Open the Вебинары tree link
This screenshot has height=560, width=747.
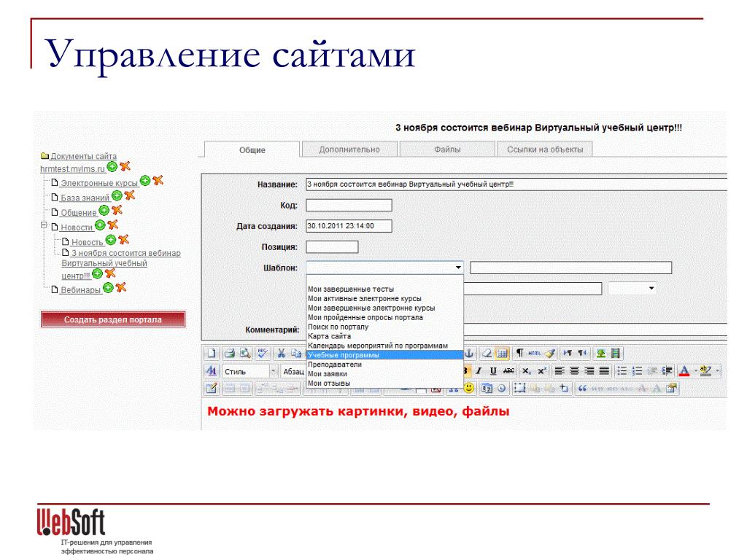click(x=80, y=290)
